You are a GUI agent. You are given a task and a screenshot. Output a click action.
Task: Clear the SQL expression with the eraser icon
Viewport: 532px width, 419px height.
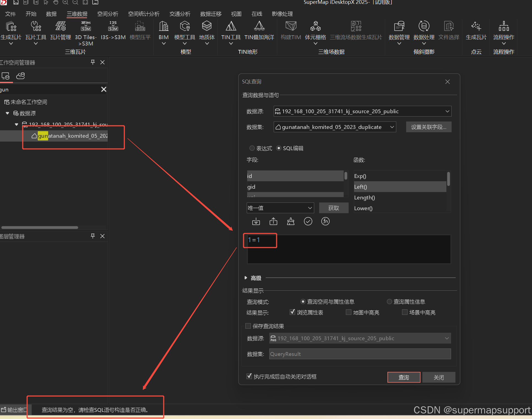[291, 221]
